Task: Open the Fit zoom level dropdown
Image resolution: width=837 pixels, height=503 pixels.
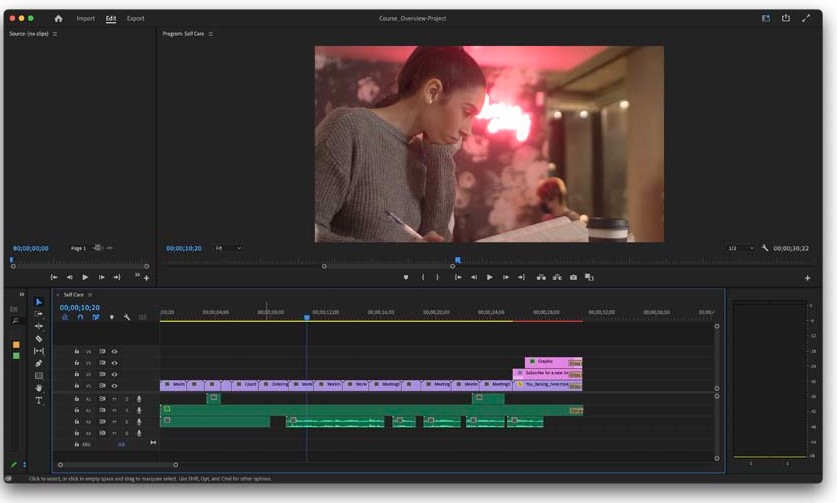Action: click(x=227, y=248)
